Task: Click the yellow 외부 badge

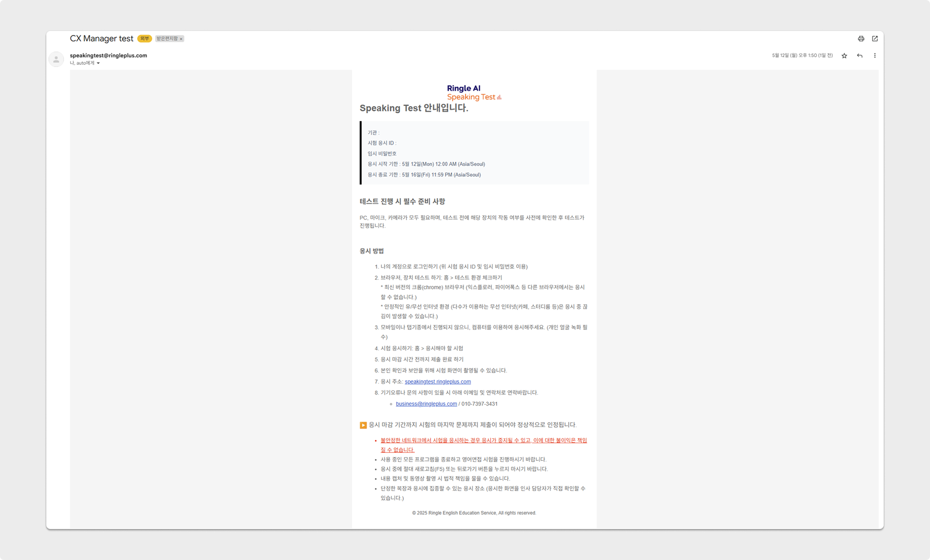Action: coord(144,39)
